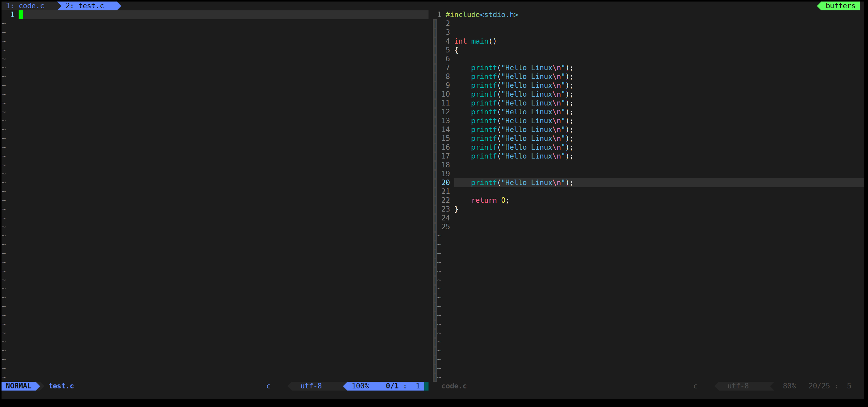868x407 pixels.
Task: Click the green cursor block in the empty buffer
Action: click(x=21, y=15)
